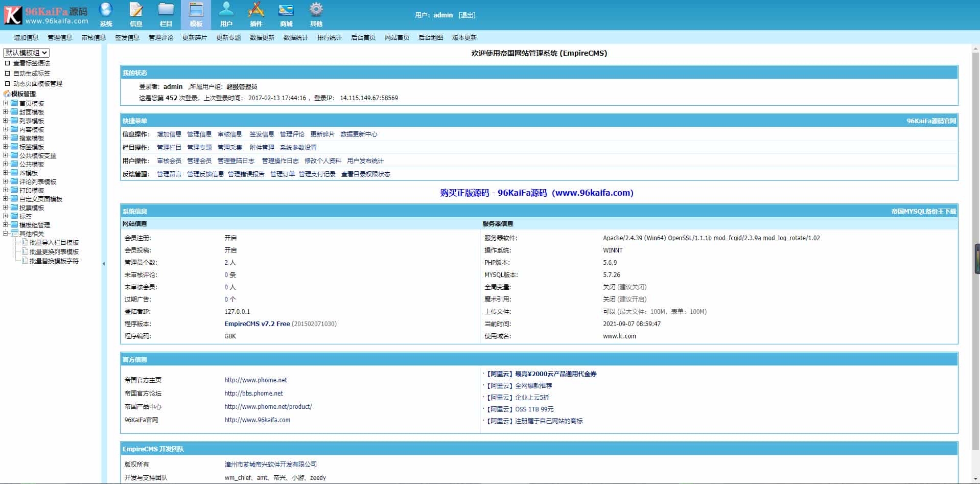
Task: Open 自动生成标签 in sidebar
Action: [x=32, y=74]
